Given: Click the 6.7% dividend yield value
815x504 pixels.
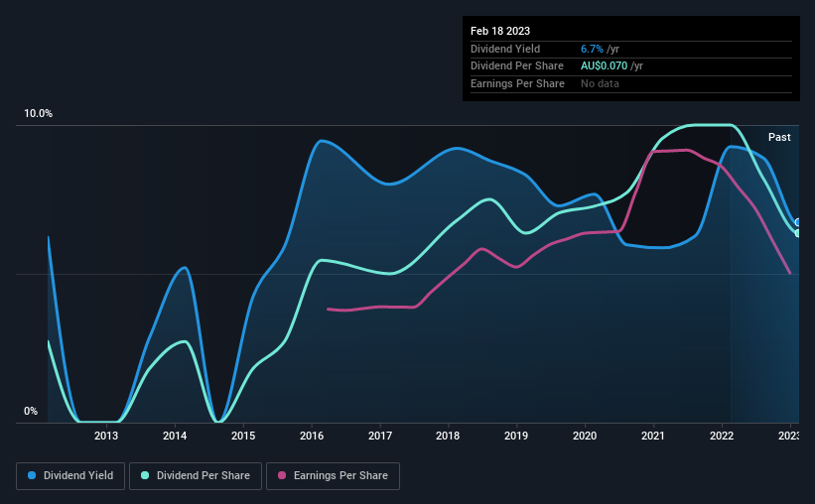Looking at the screenshot, I should (592, 49).
